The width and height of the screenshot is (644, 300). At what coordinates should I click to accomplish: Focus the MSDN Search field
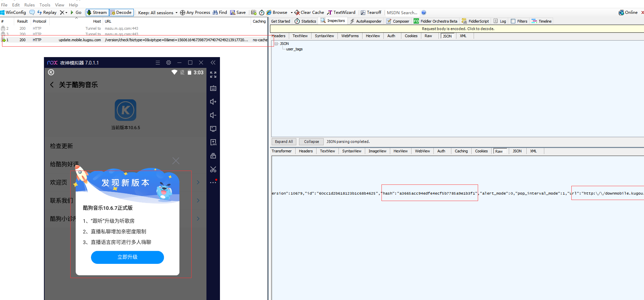(x=402, y=13)
